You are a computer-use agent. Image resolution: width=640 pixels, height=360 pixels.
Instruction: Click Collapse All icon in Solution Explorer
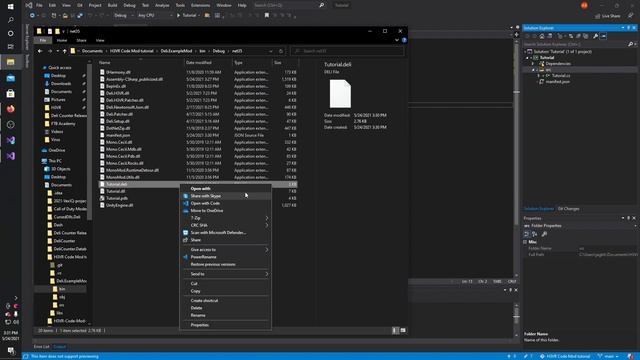click(x=578, y=36)
